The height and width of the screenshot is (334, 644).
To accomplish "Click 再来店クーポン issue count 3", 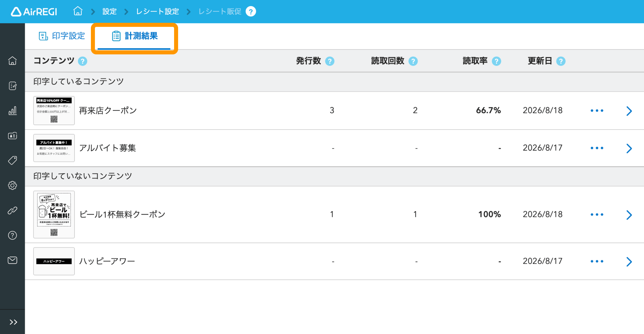I will (332, 110).
